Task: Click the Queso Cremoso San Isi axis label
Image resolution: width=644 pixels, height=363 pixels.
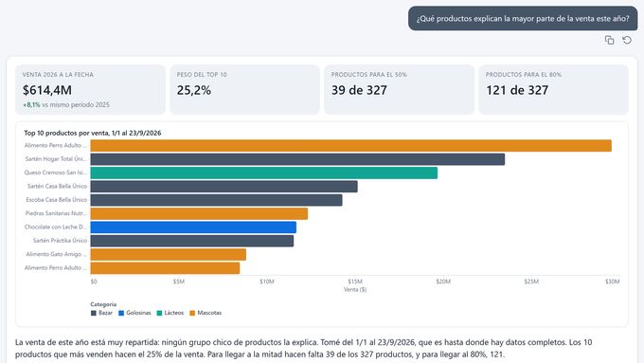Action: tap(56, 172)
